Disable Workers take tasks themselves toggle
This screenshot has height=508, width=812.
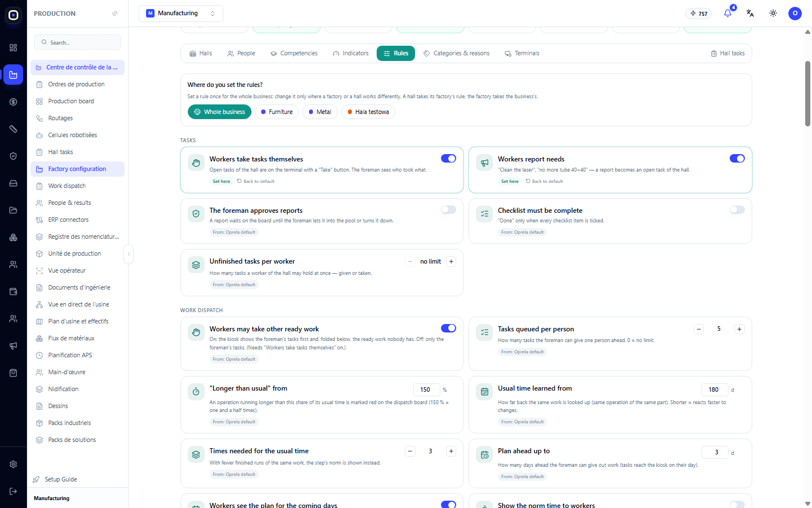coord(448,159)
